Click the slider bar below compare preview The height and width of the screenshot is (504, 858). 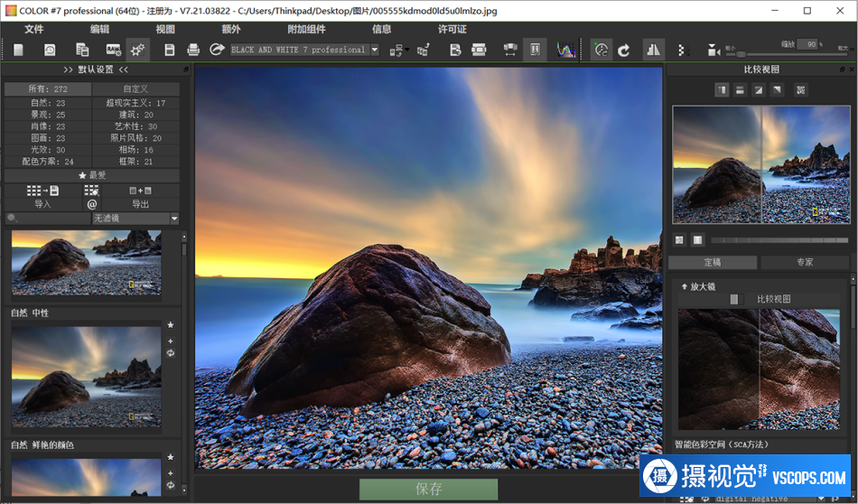tap(779, 239)
